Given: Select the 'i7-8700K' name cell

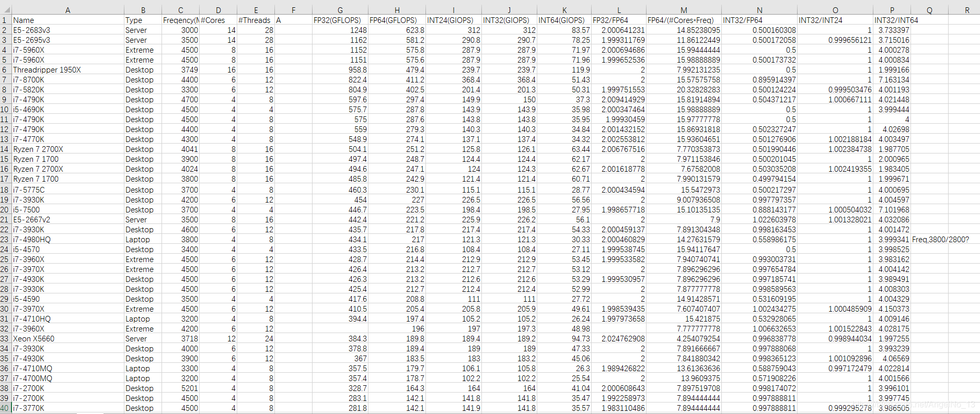Looking at the screenshot, I should click(x=68, y=80).
